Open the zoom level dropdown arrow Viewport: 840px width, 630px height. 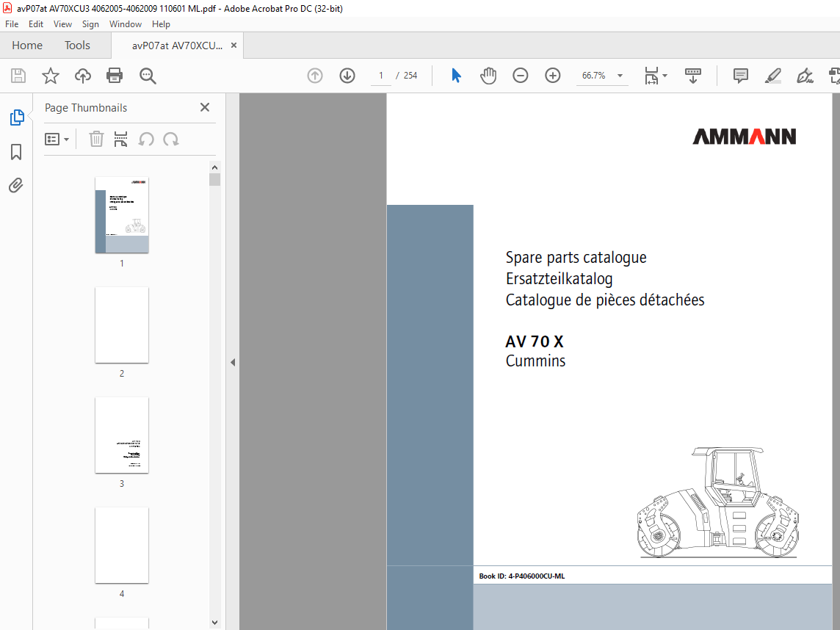coord(620,76)
